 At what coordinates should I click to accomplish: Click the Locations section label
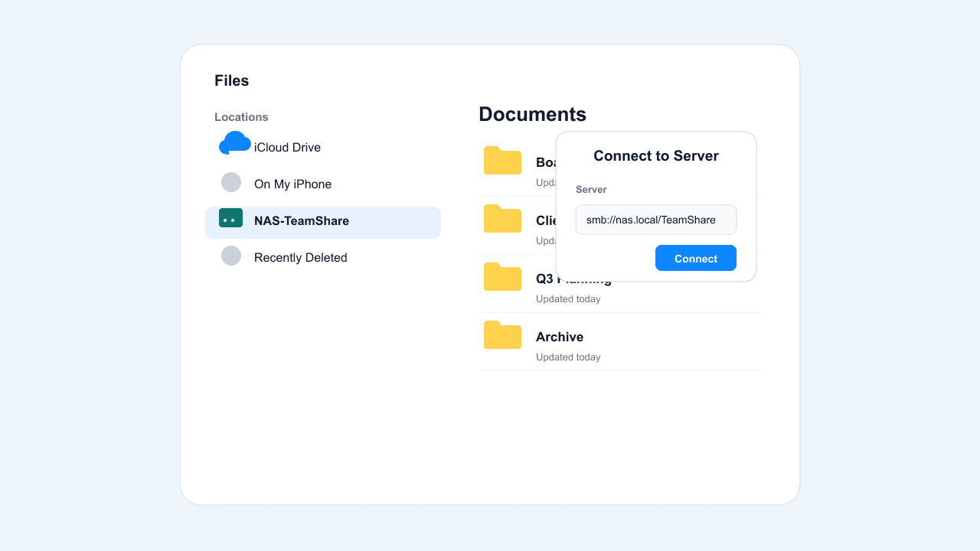(x=241, y=117)
